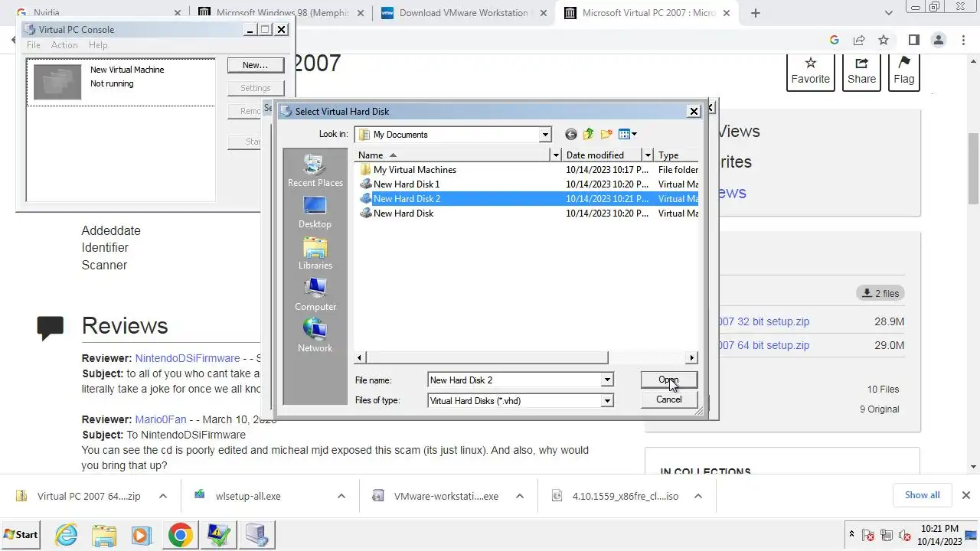Click horizontal scrollbar left arrow

tap(361, 357)
